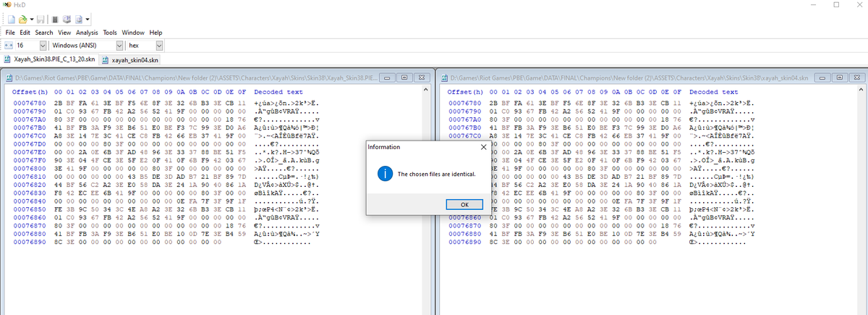Minimize the Xayah_Skin38.PIE child window
868x315 pixels.
point(387,77)
